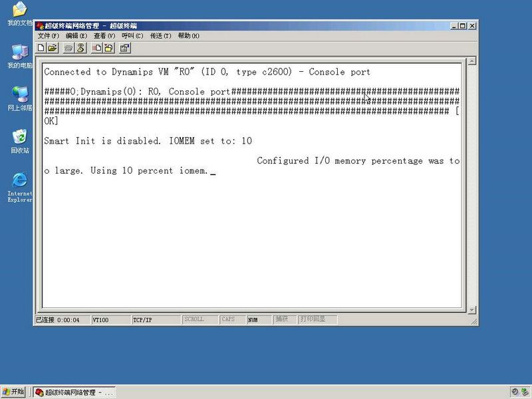Click the 'Smart Init is disabled' line
Viewport: 532px width, 399px height.
click(x=148, y=141)
